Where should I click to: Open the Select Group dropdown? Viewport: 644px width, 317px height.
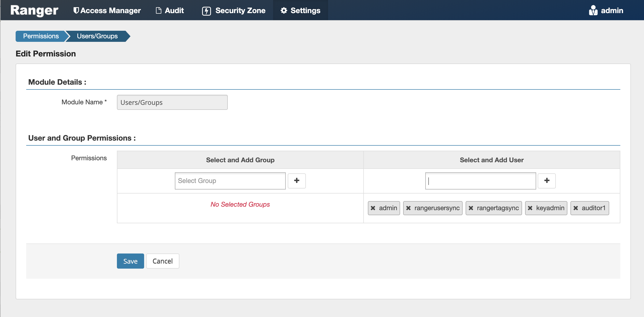tap(230, 181)
